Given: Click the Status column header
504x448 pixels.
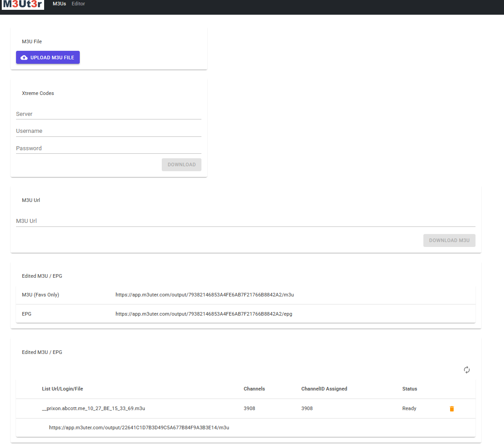Looking at the screenshot, I should 410,389.
